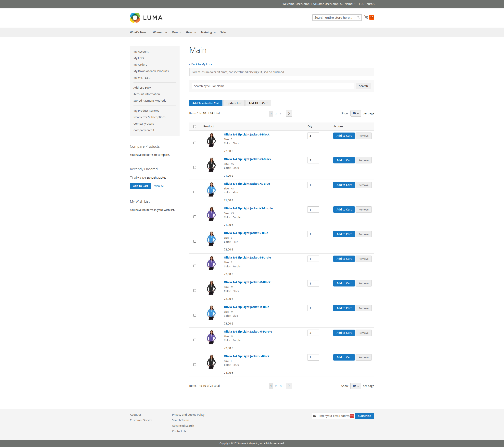Viewport: 504px width, 447px height.
Task: Click the envelope icon beside the newsletter field
Action: [x=315, y=416]
